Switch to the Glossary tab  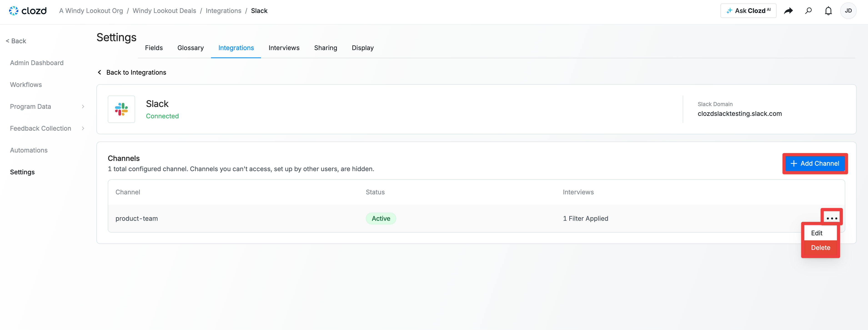tap(190, 48)
